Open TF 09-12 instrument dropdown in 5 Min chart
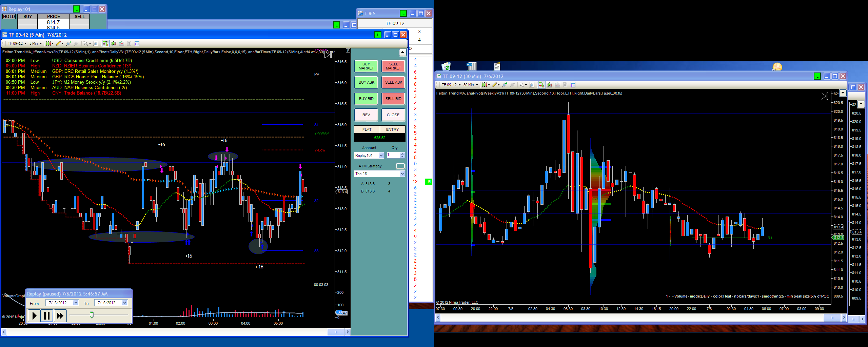The width and height of the screenshot is (868, 347). [x=17, y=43]
